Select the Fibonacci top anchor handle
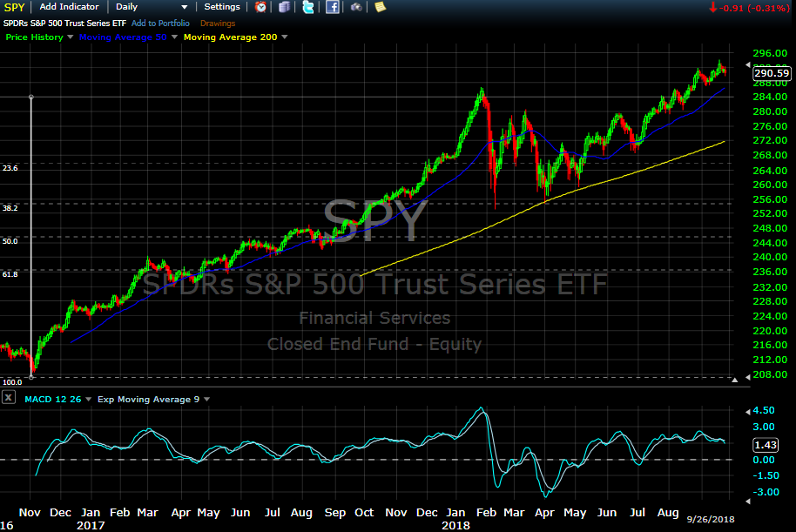This screenshot has width=796, height=532. pyautogui.click(x=31, y=97)
